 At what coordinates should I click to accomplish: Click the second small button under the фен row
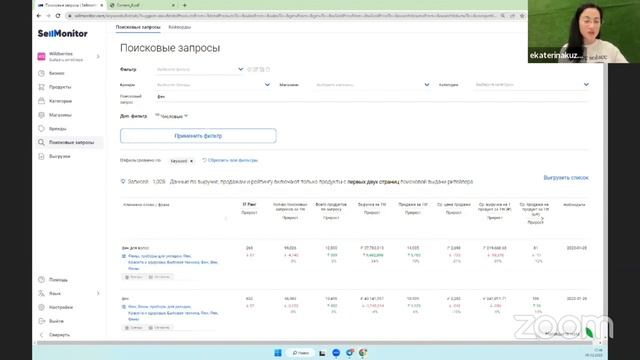coord(159,328)
